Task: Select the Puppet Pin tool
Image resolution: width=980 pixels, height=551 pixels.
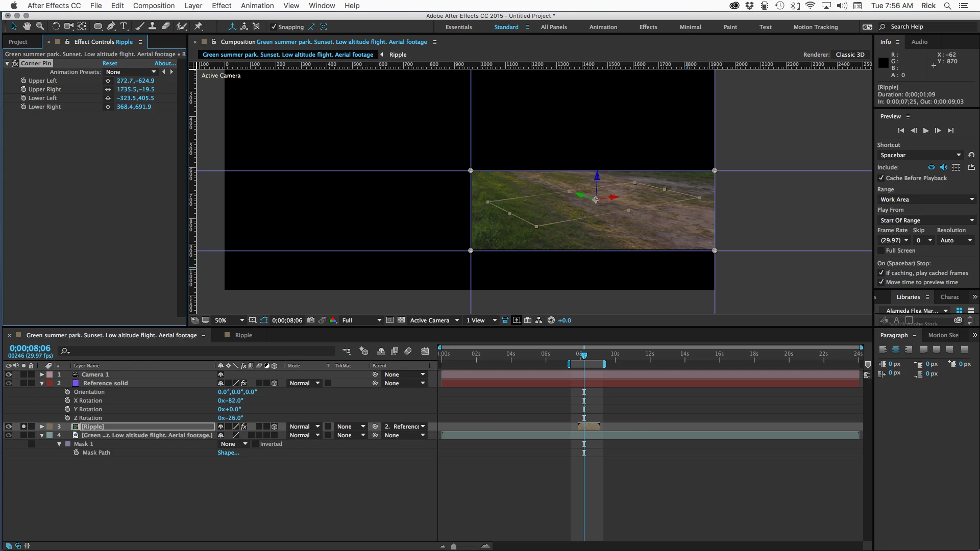Action: tap(199, 27)
